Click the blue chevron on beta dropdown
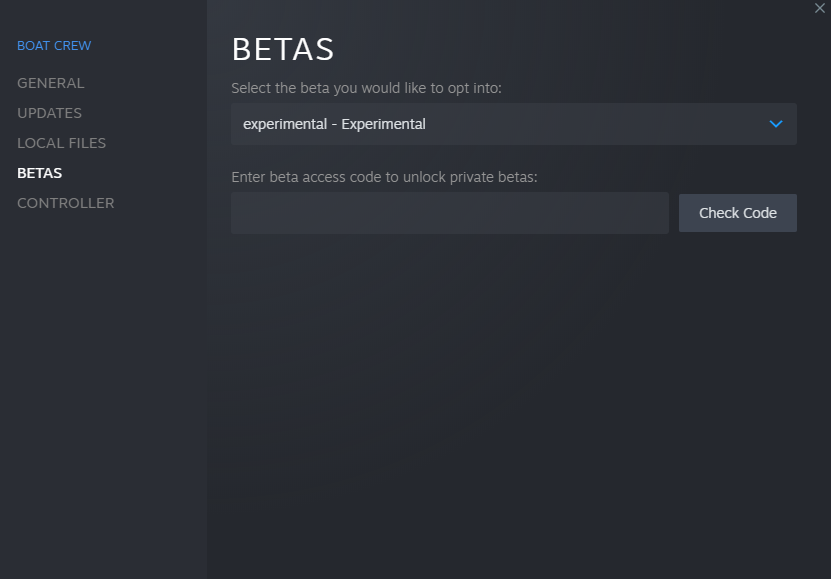Viewport: 831px width, 579px height. [776, 124]
